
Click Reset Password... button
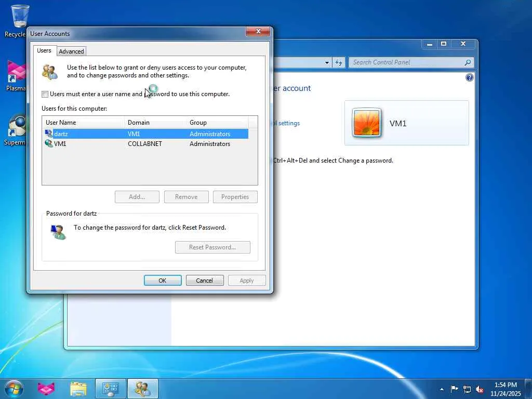pyautogui.click(x=212, y=247)
